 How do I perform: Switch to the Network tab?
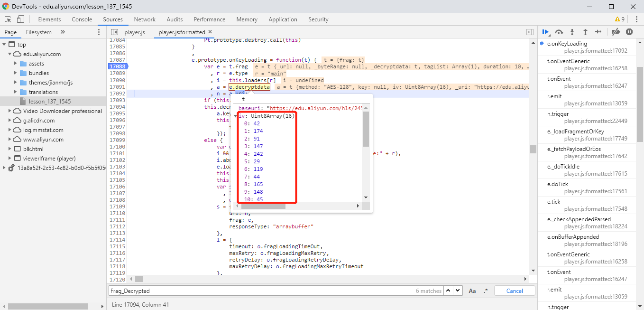pos(145,19)
